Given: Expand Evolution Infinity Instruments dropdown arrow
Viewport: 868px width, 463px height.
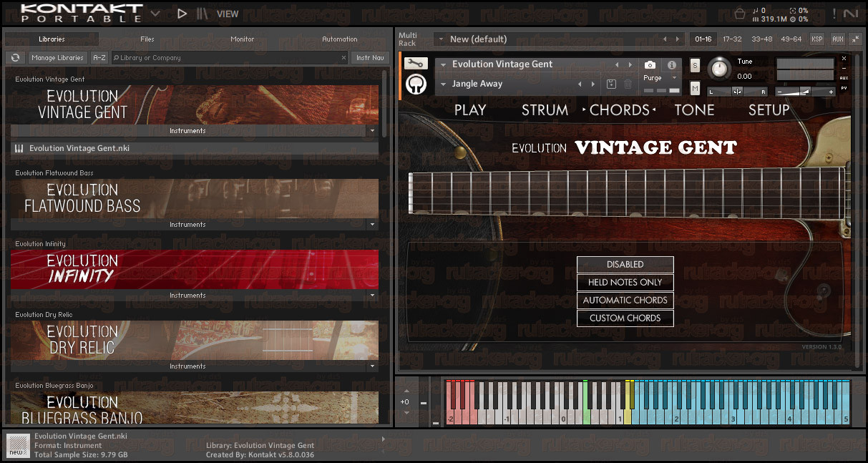Looking at the screenshot, I should tap(371, 296).
